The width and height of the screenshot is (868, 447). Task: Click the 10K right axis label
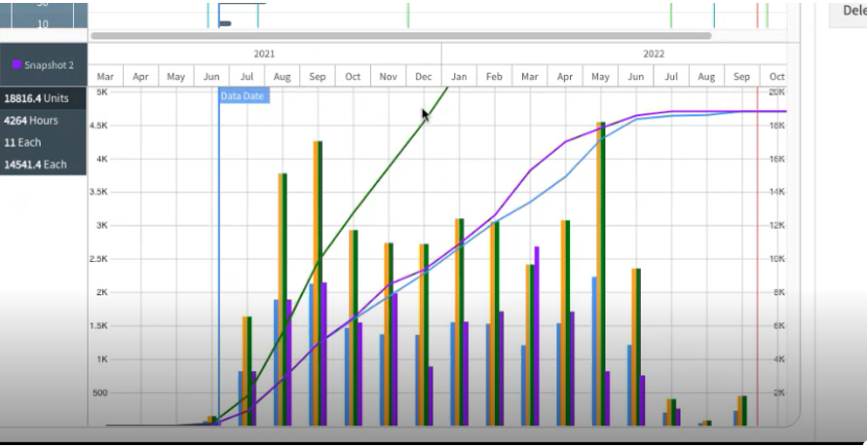tap(776, 259)
